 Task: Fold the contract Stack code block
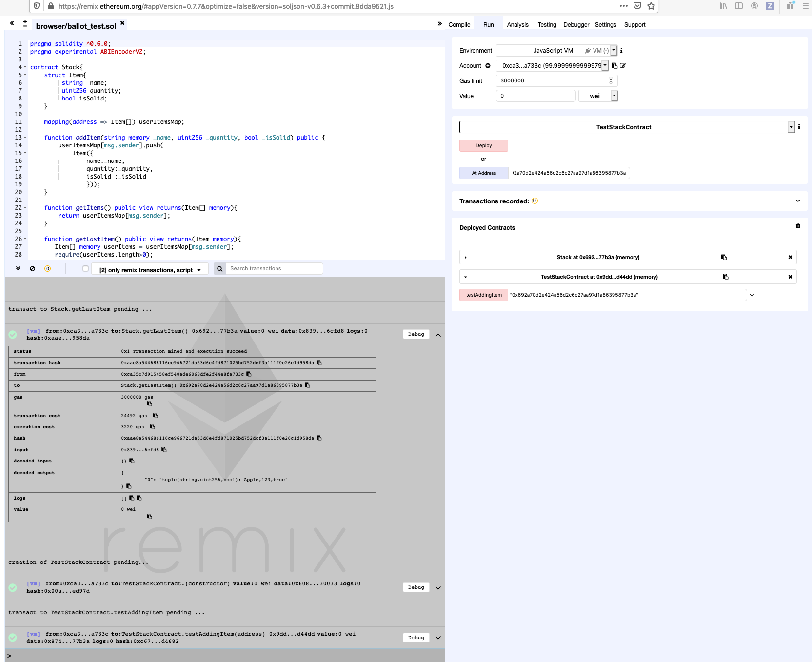(x=25, y=67)
